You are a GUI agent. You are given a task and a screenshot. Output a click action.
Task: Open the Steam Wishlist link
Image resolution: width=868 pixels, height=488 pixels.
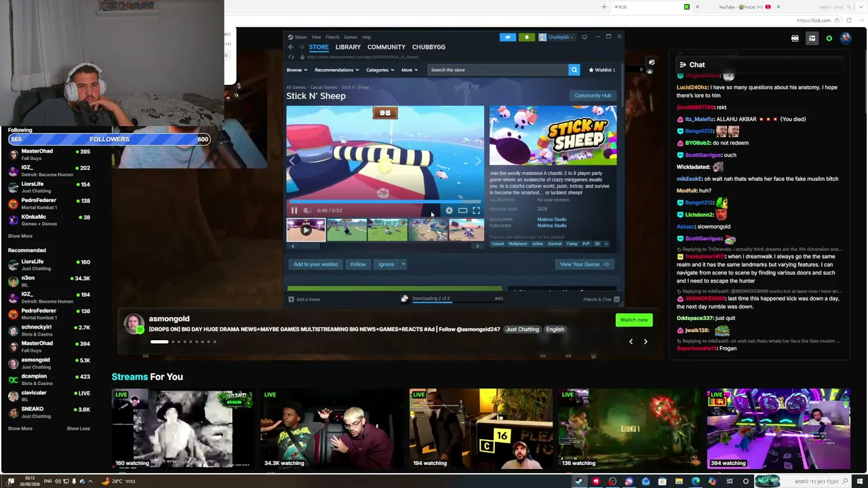pos(602,70)
